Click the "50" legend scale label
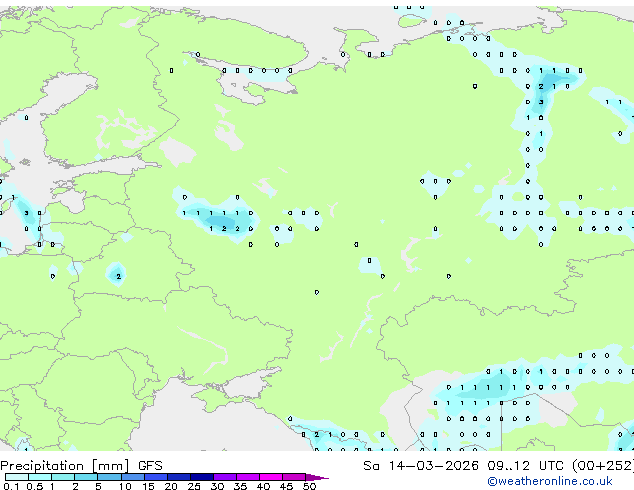634x490 pixels. pyautogui.click(x=309, y=486)
